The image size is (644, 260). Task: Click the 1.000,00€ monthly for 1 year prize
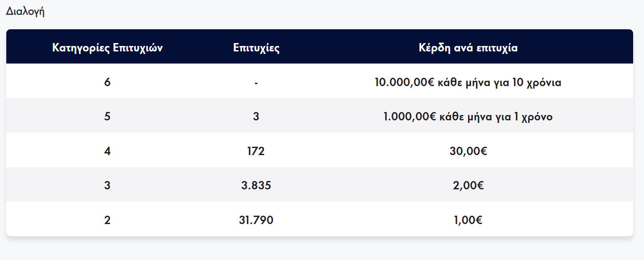click(x=468, y=117)
